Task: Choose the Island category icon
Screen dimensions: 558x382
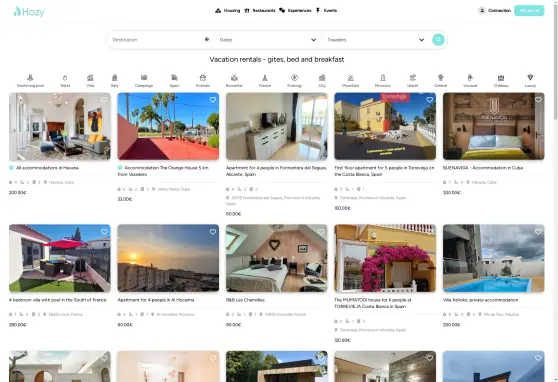Action: tap(412, 78)
